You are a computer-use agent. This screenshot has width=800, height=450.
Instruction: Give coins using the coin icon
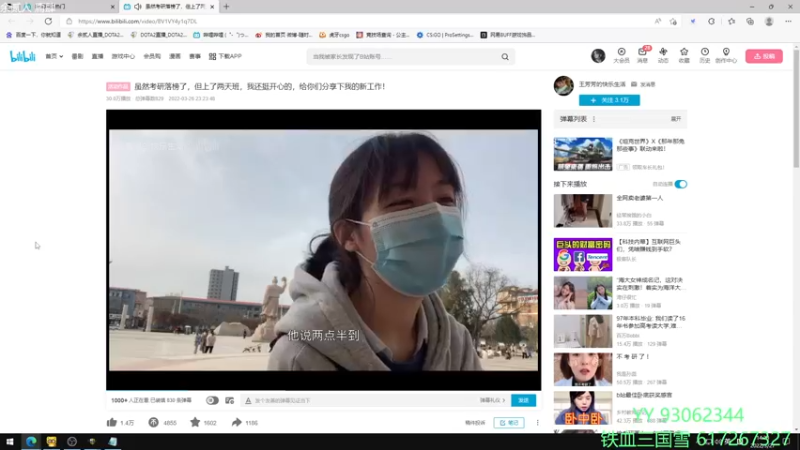pos(154,422)
